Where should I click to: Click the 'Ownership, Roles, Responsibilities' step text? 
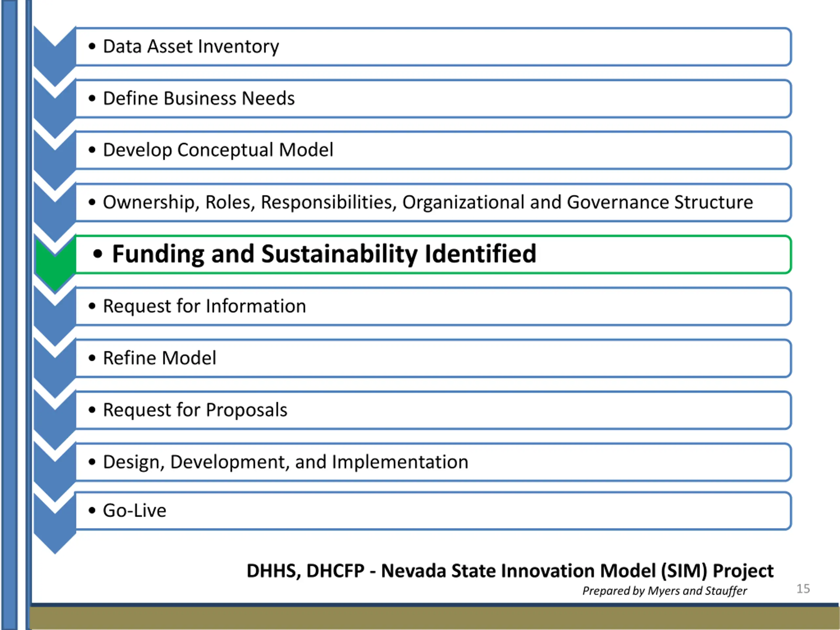[x=428, y=202]
